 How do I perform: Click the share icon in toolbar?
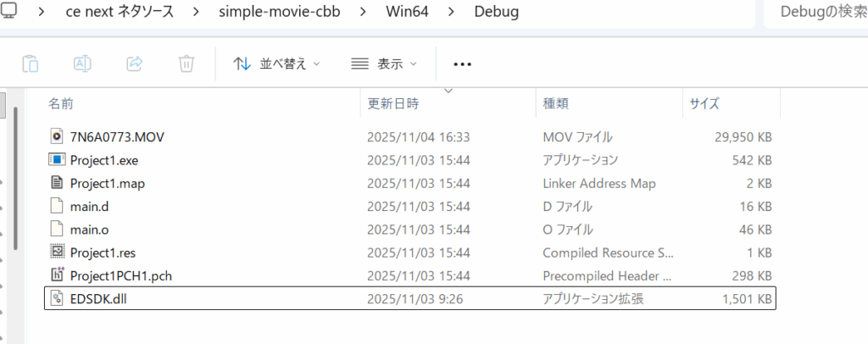click(134, 64)
